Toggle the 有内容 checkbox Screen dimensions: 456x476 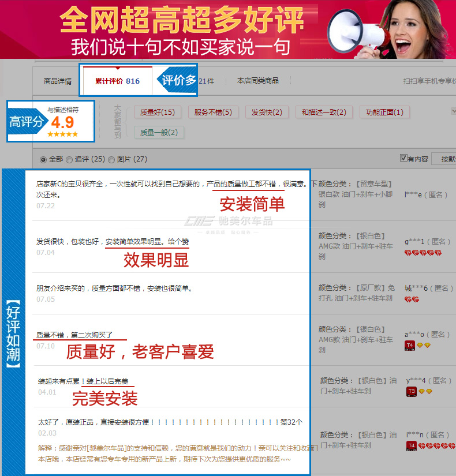(x=403, y=158)
